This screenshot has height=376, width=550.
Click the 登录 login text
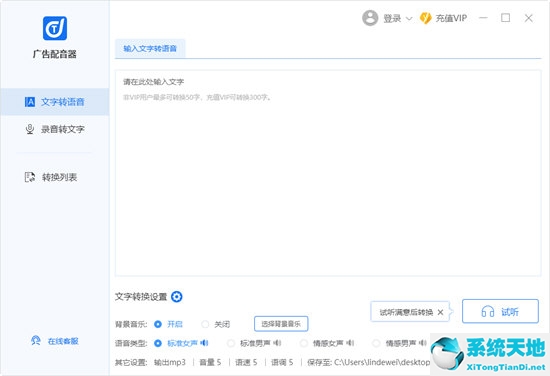pyautogui.click(x=392, y=18)
